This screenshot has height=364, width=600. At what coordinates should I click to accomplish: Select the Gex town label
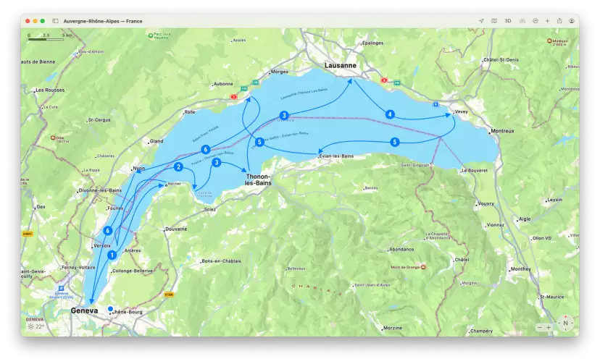click(41, 207)
